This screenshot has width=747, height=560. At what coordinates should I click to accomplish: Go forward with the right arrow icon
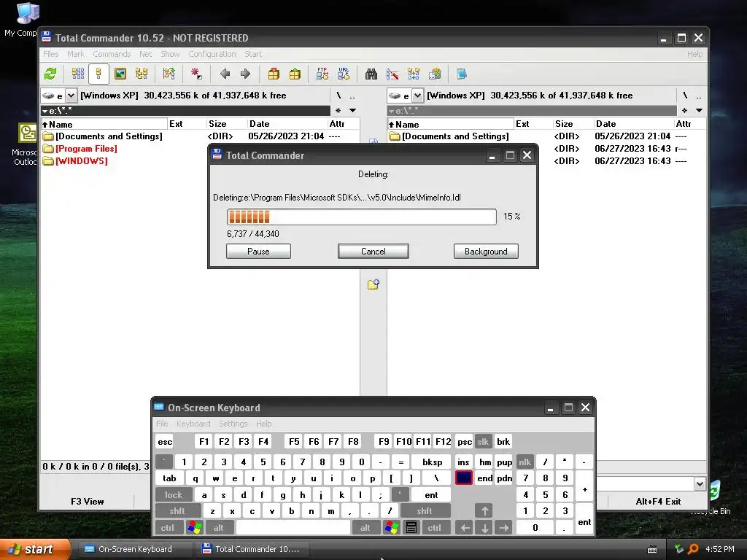[x=245, y=74]
